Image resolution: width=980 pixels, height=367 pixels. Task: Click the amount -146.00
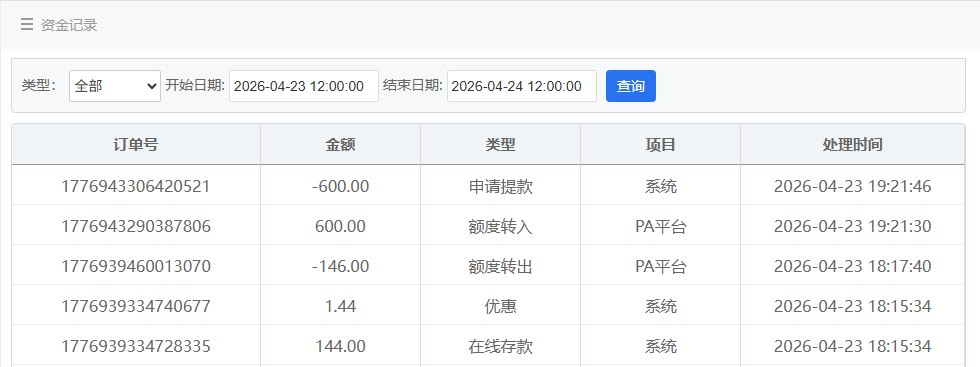pos(340,266)
